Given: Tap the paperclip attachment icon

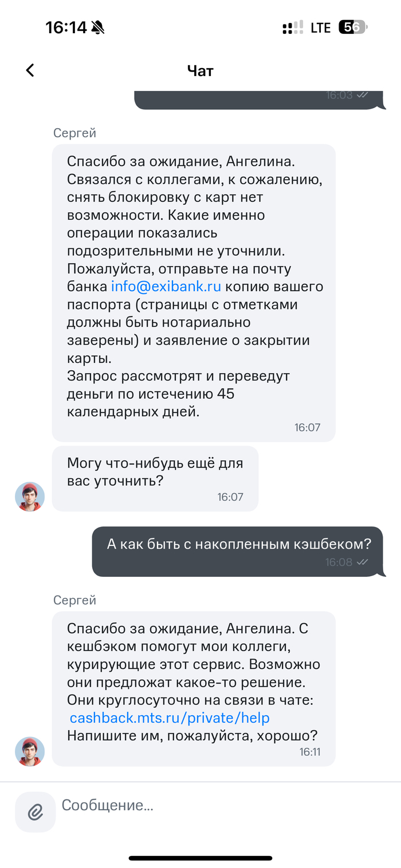Looking at the screenshot, I should click(x=36, y=811).
